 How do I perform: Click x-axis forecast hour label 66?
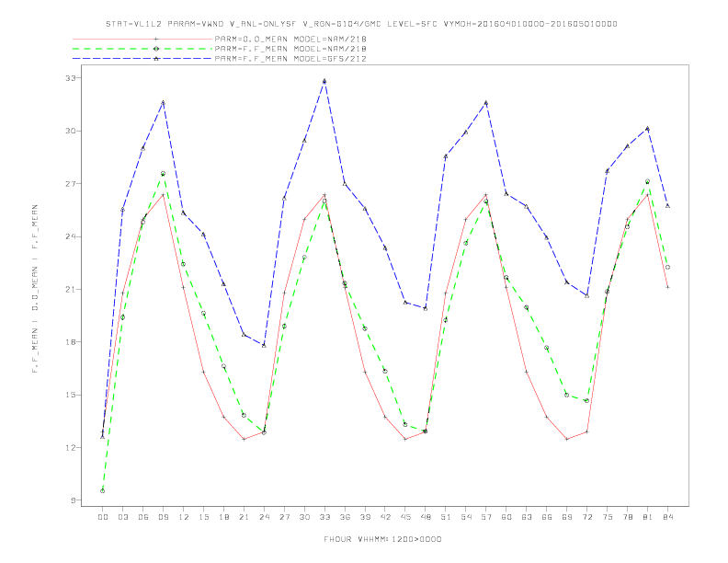(x=547, y=517)
